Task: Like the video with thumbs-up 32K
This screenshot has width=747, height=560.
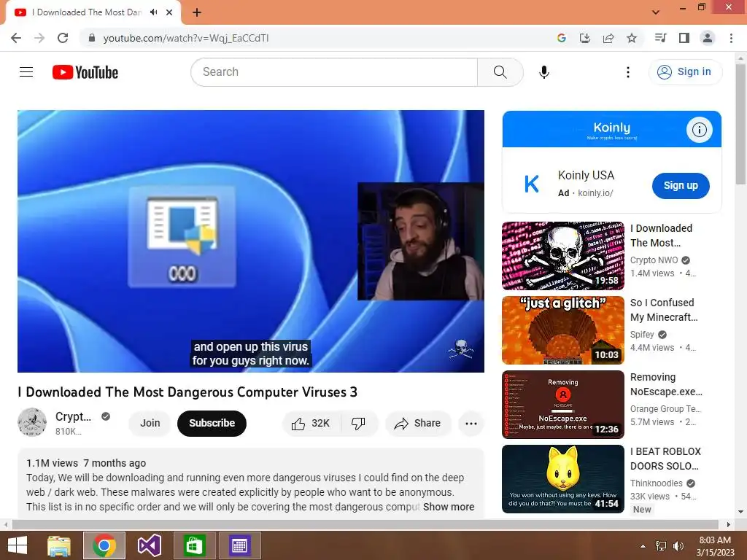Action: click(311, 424)
